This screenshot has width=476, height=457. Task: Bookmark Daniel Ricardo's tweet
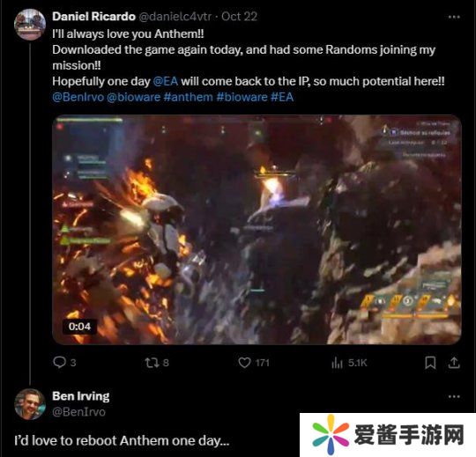[430, 363]
